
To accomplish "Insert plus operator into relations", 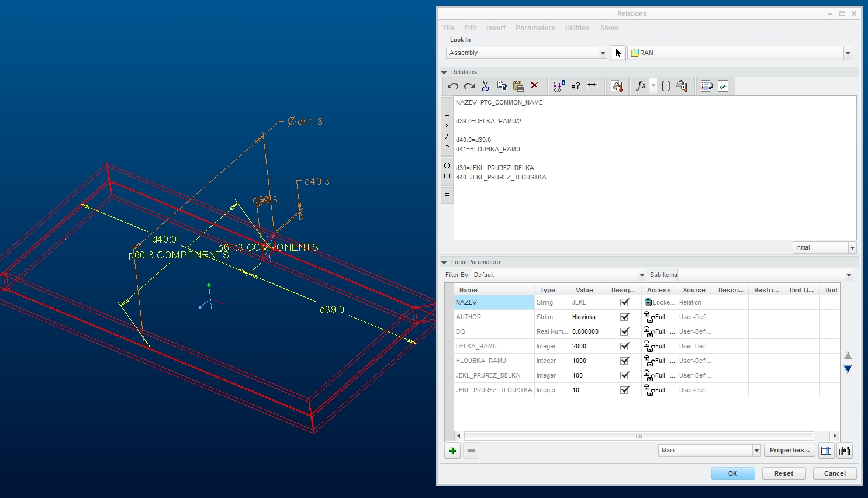I will click(x=447, y=105).
